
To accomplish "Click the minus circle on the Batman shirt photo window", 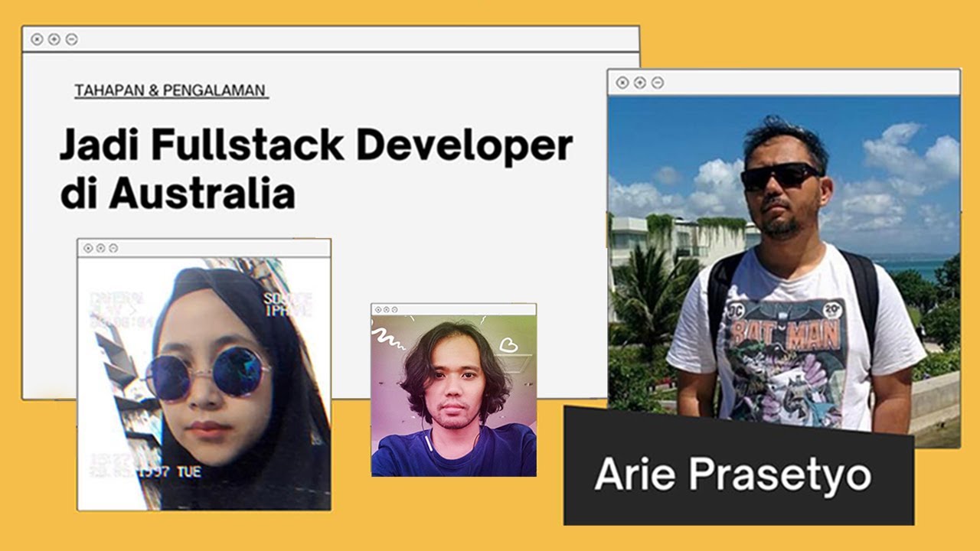I will [658, 83].
